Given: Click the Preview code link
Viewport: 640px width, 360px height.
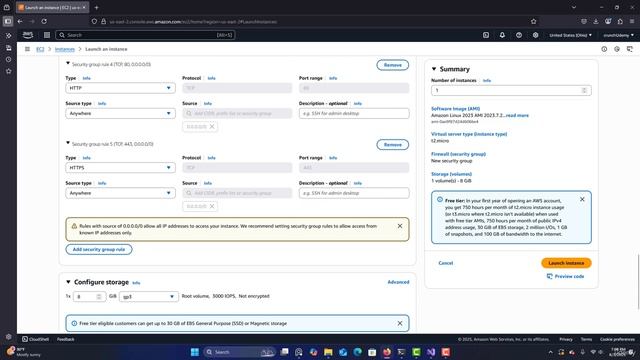Looking at the screenshot, I should coord(565,276).
